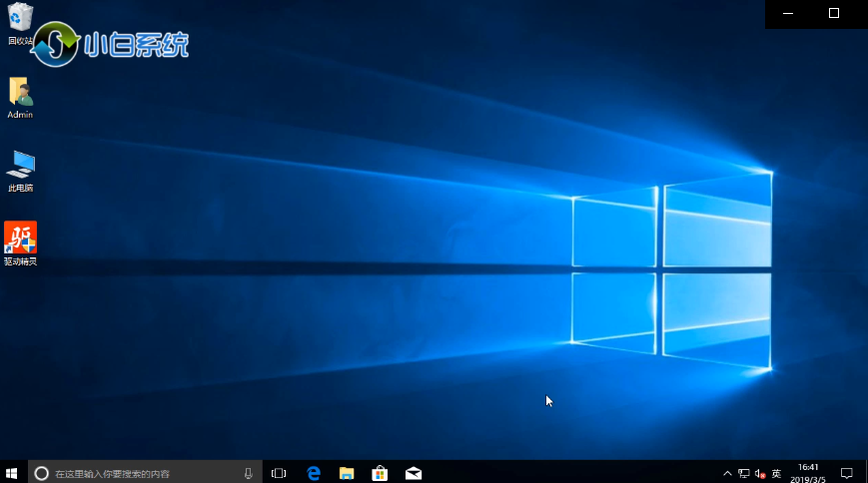Click the Cortana circle icon
Image resolution: width=868 pixels, height=483 pixels.
point(42,473)
